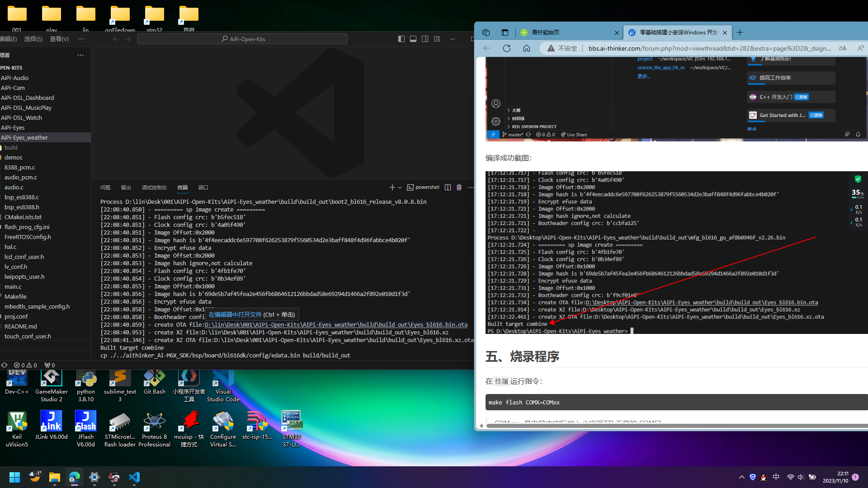The height and width of the screenshot is (488, 868).
Task: Open Settings gear app from taskbar
Action: tap(94, 477)
